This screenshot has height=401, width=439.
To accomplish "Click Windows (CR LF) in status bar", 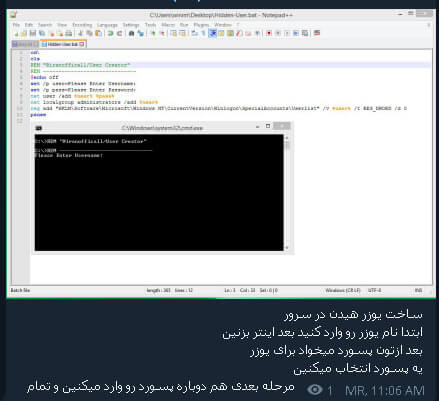I will (x=343, y=290).
